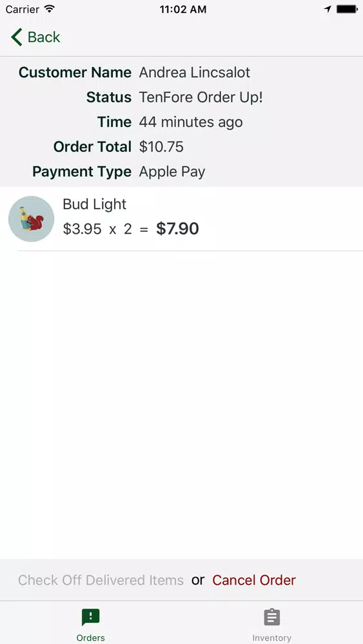Cancel Order via the red link
This screenshot has height=644, width=363.
(x=254, y=580)
